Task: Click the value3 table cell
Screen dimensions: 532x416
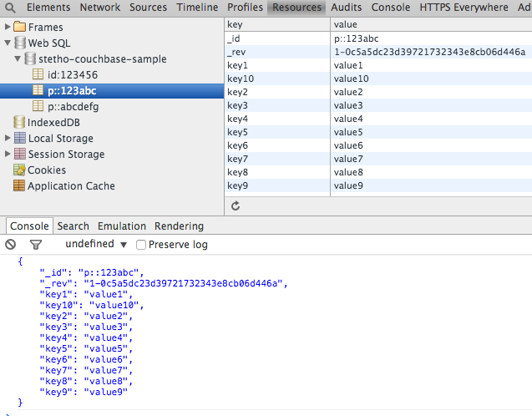Action: (431, 105)
